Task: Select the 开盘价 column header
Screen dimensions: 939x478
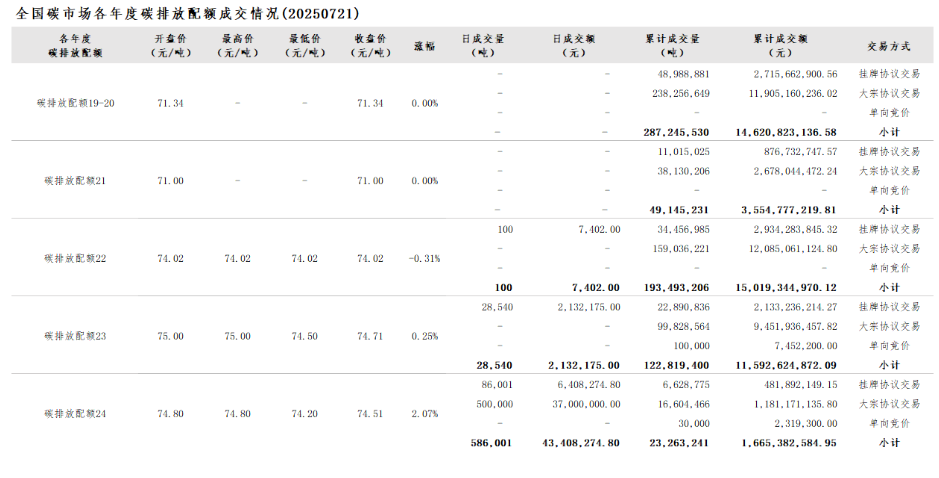Action: click(x=170, y=45)
